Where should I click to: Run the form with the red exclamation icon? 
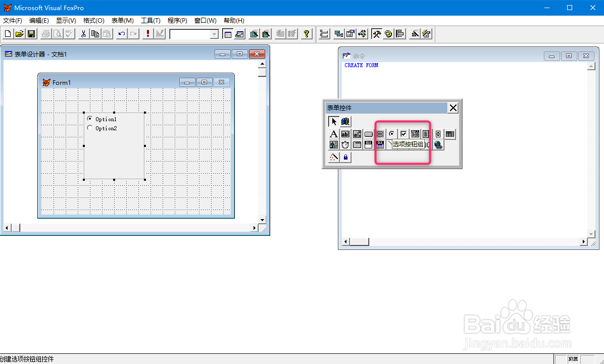pos(148,34)
